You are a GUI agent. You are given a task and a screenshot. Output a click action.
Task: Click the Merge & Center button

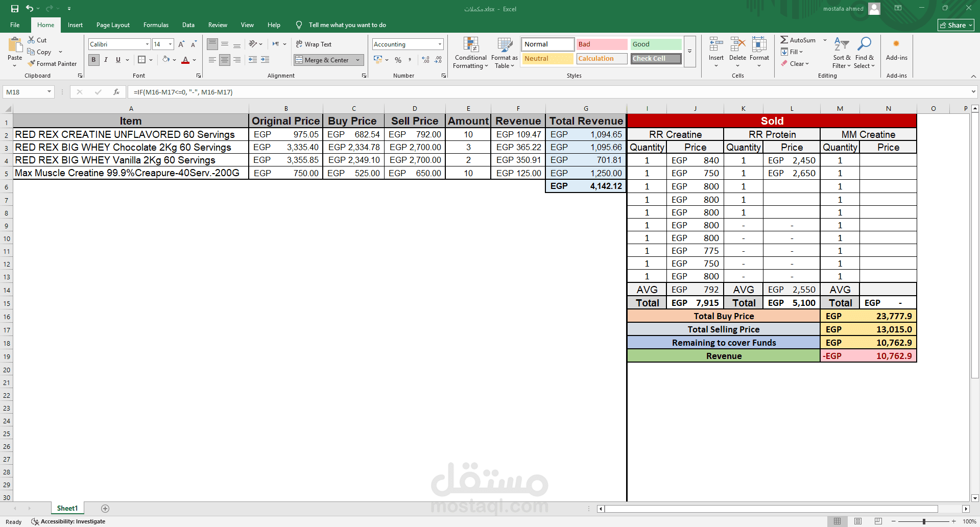322,60
